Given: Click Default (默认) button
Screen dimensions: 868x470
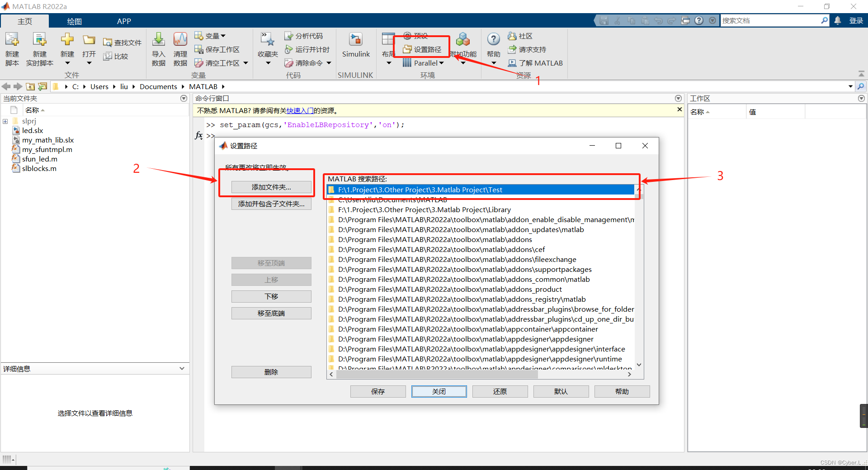Looking at the screenshot, I should 561,391.
